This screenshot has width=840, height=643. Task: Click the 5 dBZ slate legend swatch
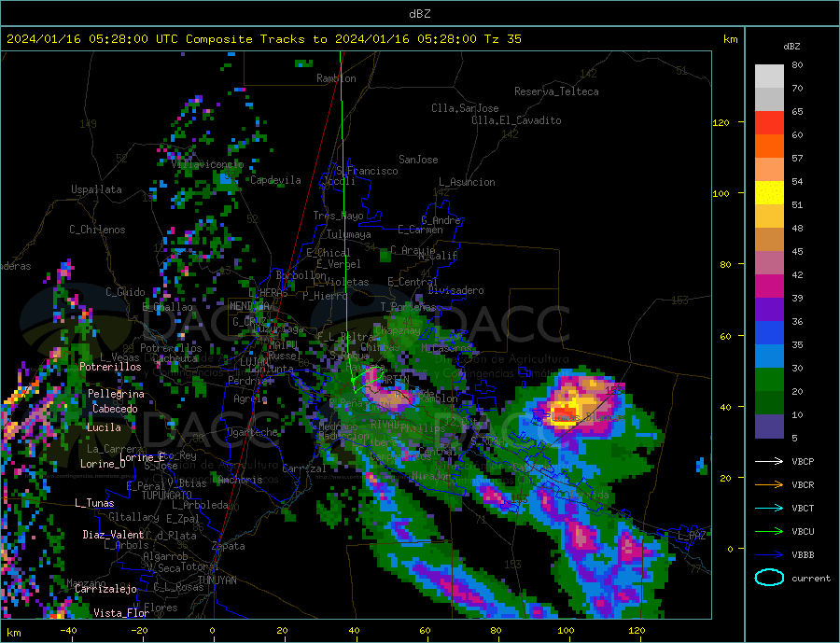[769, 426]
